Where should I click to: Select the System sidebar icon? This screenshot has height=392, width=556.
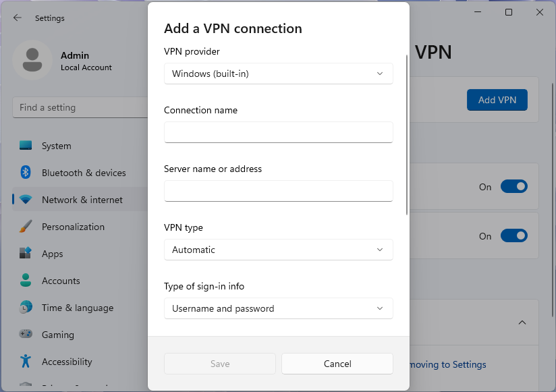point(27,146)
